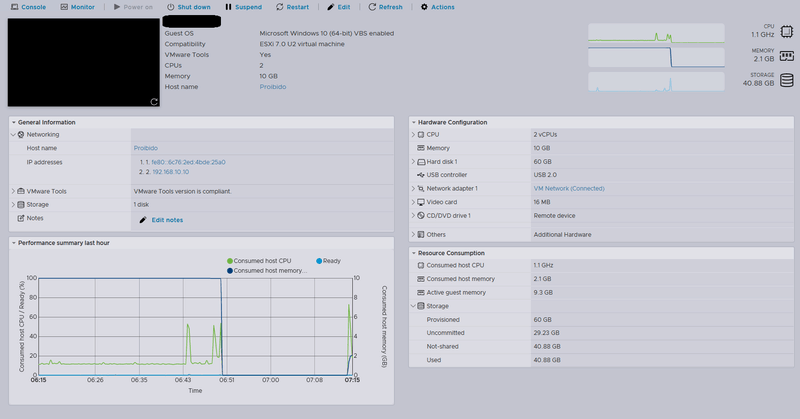This screenshot has height=419, width=800.
Task: Toggle Consumed host memory legend series
Action: point(267,270)
